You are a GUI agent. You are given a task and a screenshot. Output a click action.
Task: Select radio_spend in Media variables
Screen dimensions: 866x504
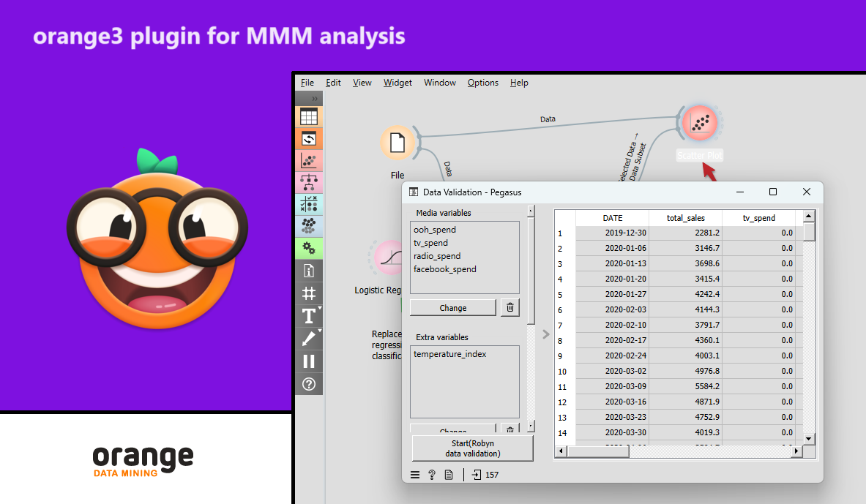click(x=437, y=256)
